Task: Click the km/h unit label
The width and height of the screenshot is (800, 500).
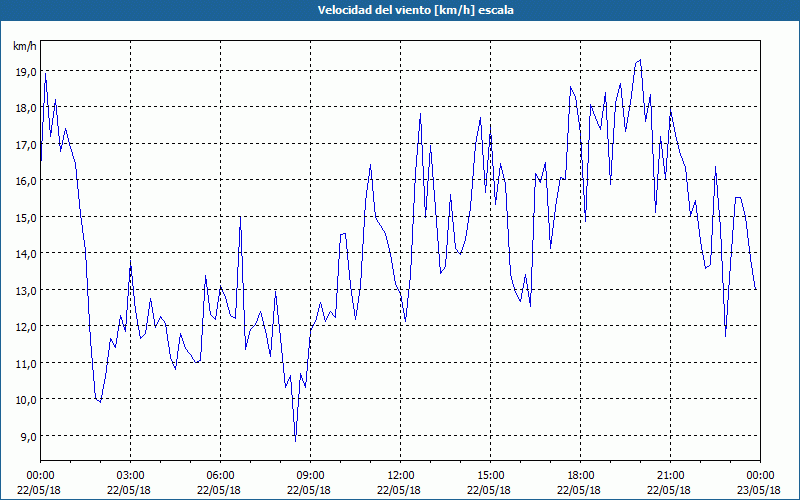Action: click(25, 47)
